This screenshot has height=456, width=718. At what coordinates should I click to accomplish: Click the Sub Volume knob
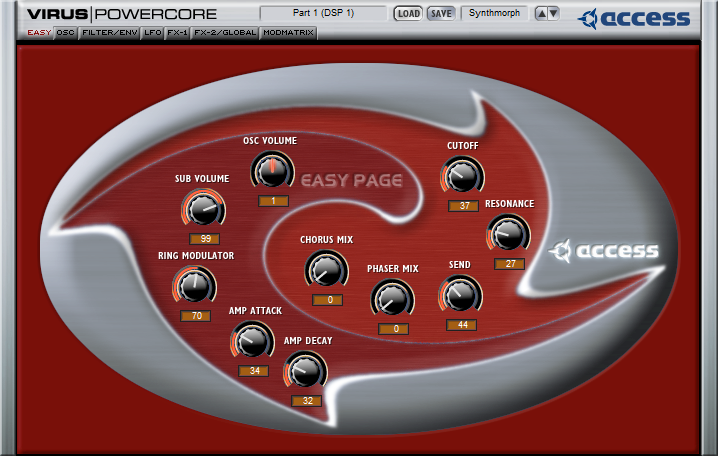[203, 209]
